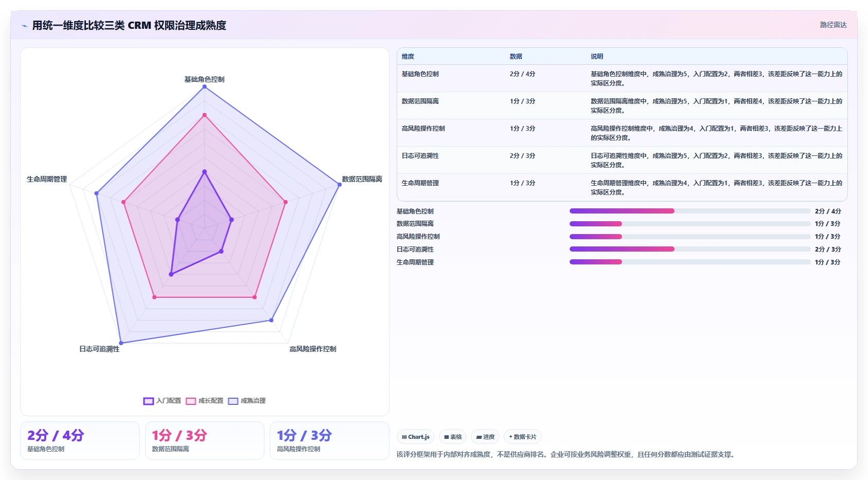Click the 数据范围隔离 axis label on radar chart

tap(362, 179)
